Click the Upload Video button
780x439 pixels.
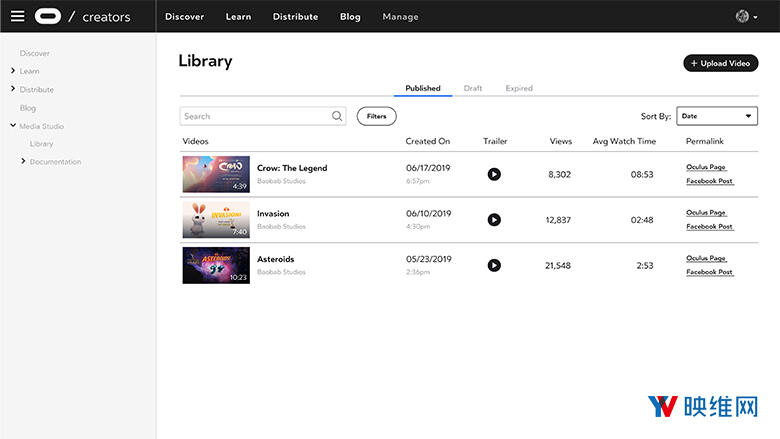click(720, 63)
